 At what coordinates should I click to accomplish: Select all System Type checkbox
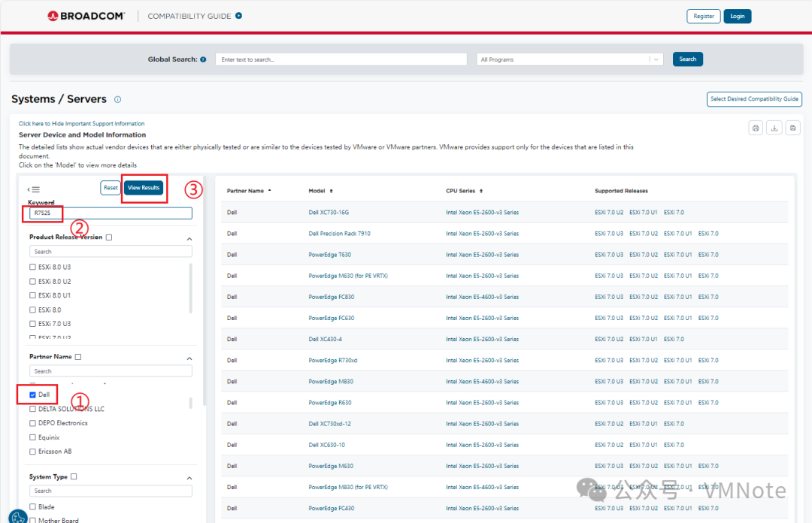(74, 477)
